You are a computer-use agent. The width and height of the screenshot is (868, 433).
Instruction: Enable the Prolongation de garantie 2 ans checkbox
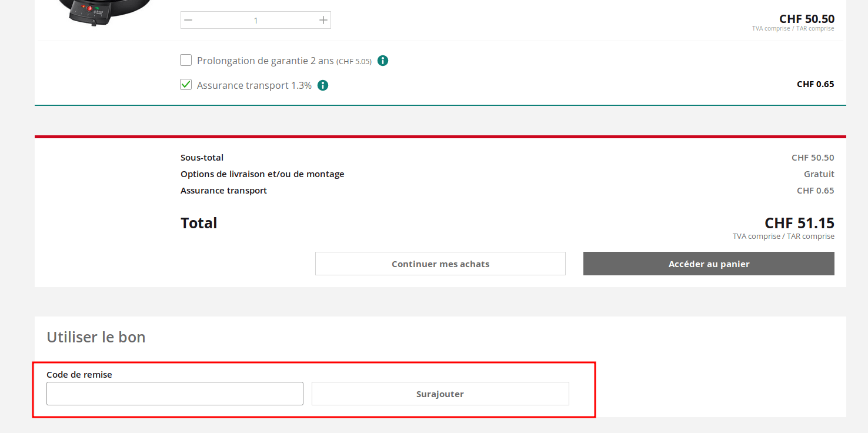tap(186, 60)
